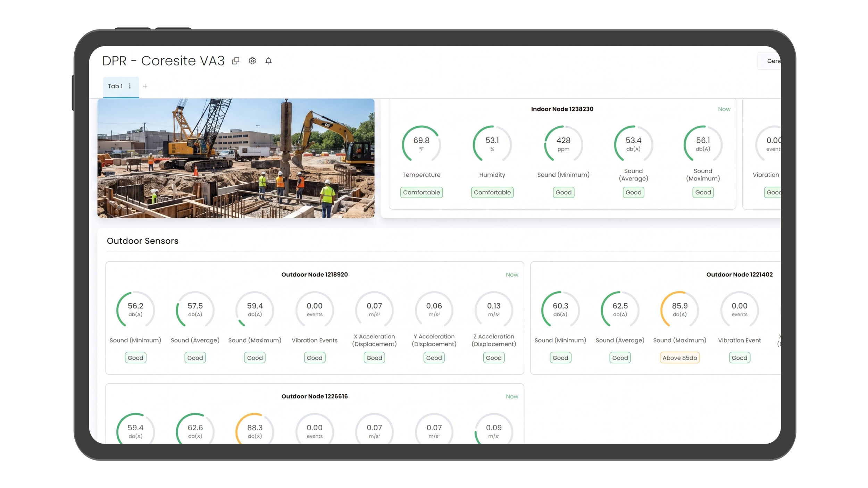The width and height of the screenshot is (868, 488).
Task: Add a new tab with plus icon
Action: coord(145,86)
